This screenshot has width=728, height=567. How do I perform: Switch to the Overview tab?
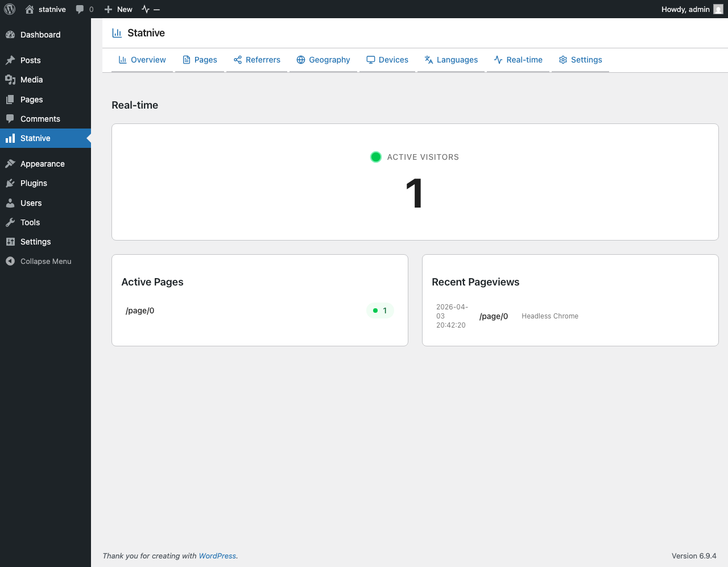coord(142,60)
